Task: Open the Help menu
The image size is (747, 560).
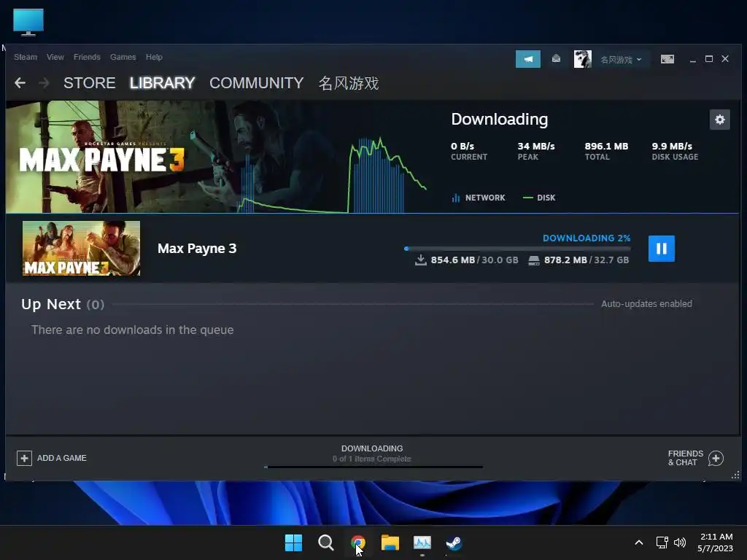Action: 154,57
